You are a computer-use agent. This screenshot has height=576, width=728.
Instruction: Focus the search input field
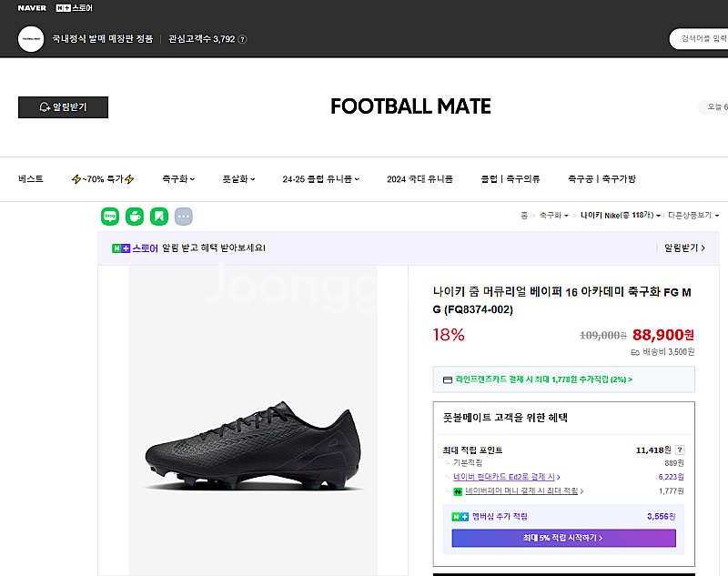click(x=699, y=38)
